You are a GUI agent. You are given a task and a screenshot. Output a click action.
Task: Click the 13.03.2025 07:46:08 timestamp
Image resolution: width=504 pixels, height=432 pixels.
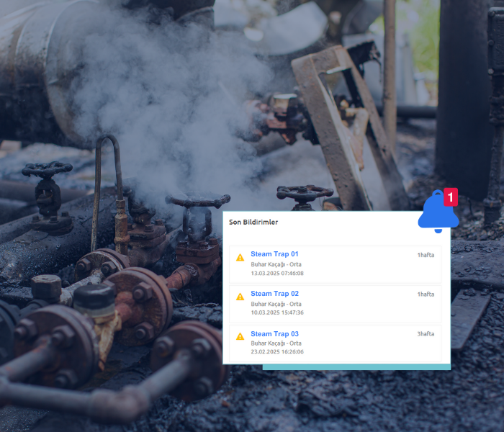tap(277, 274)
